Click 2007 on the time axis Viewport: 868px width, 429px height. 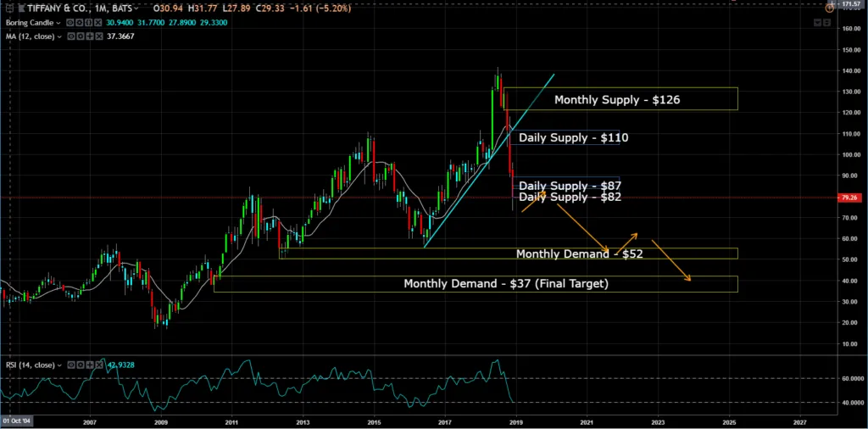89,421
